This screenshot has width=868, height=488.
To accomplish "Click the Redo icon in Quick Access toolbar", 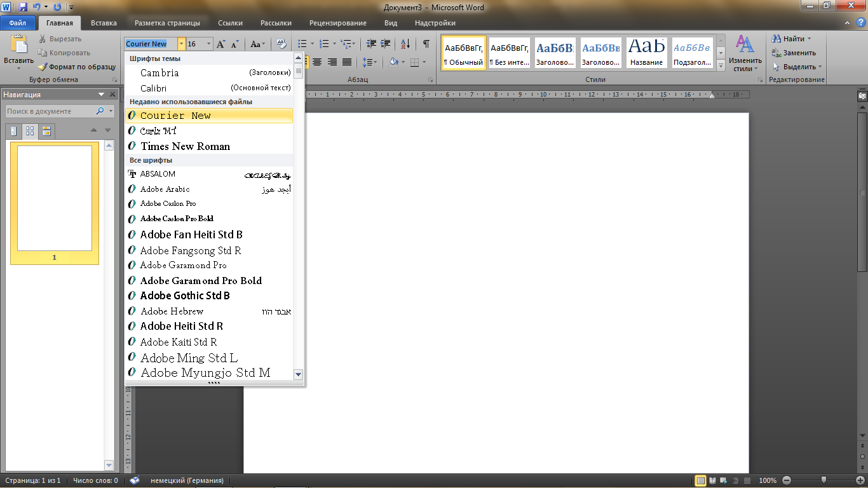I will click(x=58, y=7).
